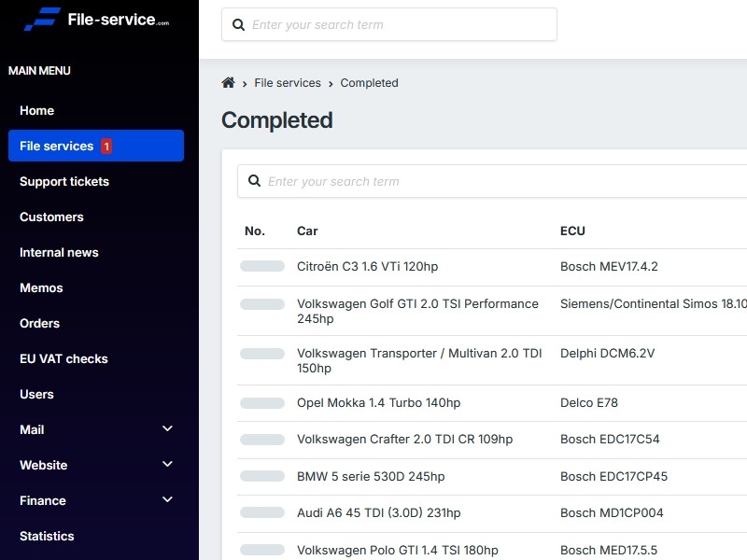Open Orders menu item
Image resolution: width=747 pixels, height=560 pixels.
[39, 323]
